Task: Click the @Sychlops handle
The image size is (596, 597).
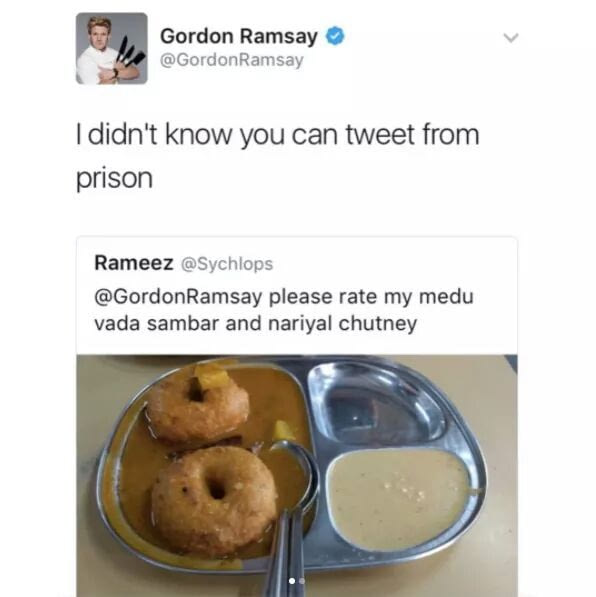Action: [x=227, y=264]
